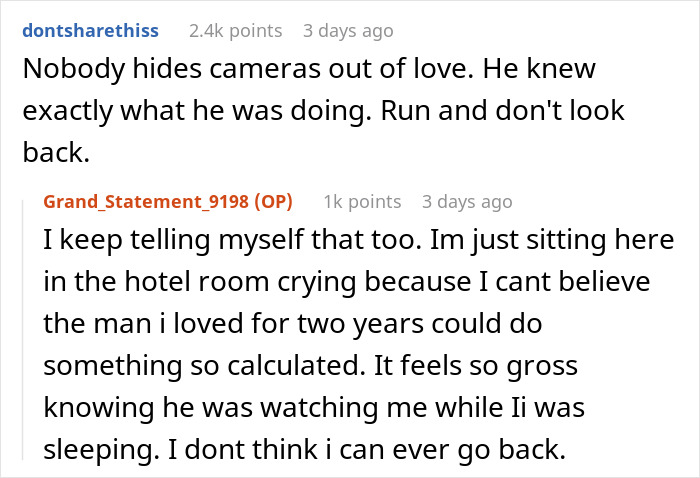Screen dimensions: 700x478
Task: Click the (OP) label beside the username
Action: pos(269,201)
